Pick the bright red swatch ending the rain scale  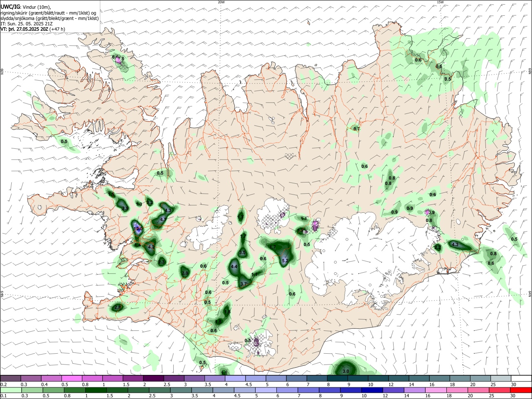520,390
